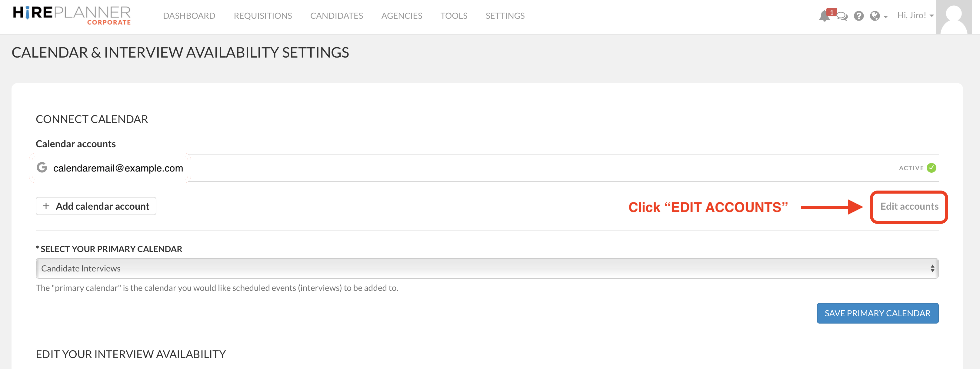The width and height of the screenshot is (980, 369).
Task: Click the help question mark icon
Action: (859, 16)
